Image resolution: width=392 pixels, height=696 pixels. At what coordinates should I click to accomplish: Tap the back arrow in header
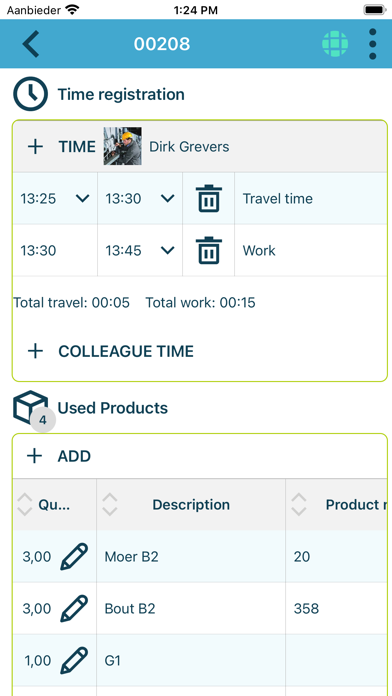(x=31, y=44)
